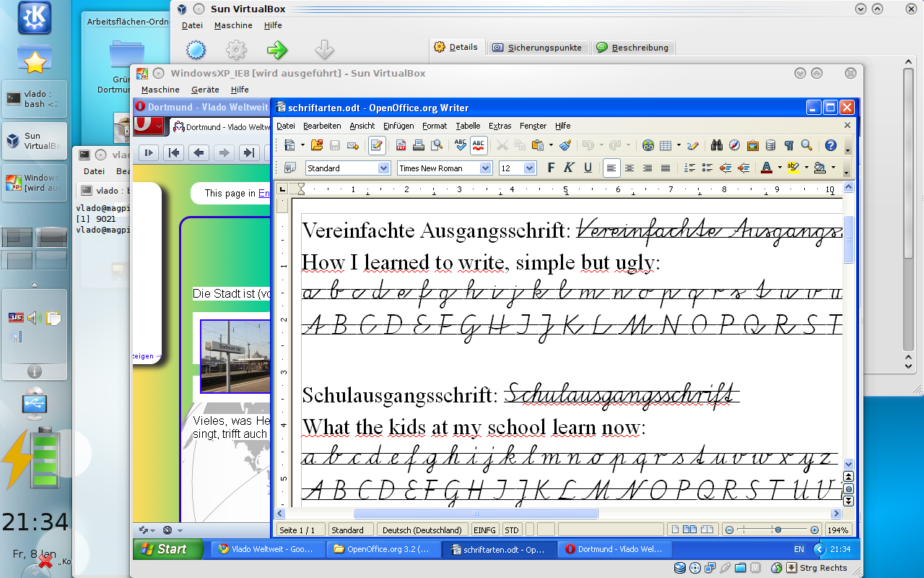The width and height of the screenshot is (924, 578).
Task: Click the Writer zoom slider handle
Action: coord(777,530)
